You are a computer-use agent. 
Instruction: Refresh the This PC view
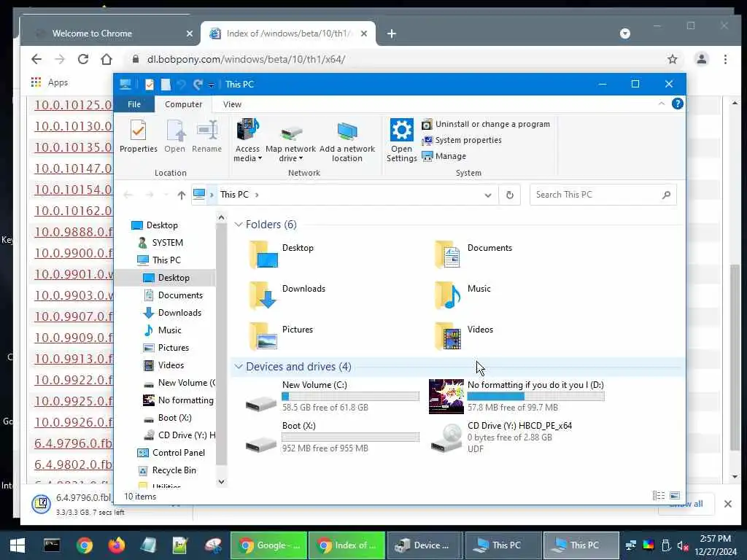pos(510,195)
